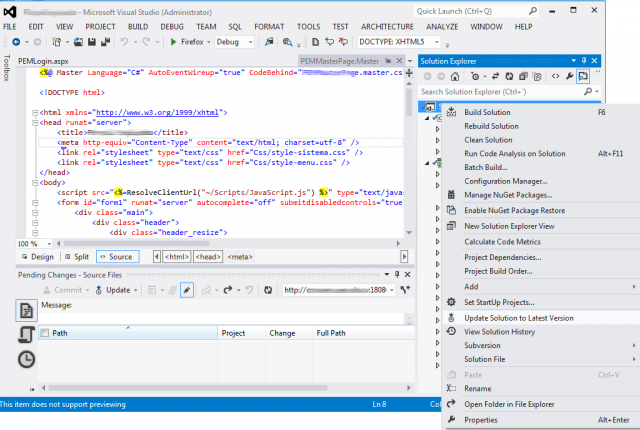The image size is (640, 430).
Task: Open the scroll-shaped Patches view icon
Action: (x=27, y=335)
